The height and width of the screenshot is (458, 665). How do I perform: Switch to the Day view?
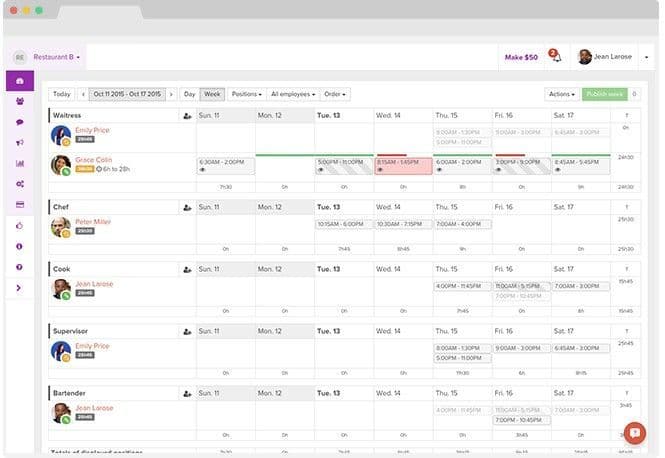[189, 94]
